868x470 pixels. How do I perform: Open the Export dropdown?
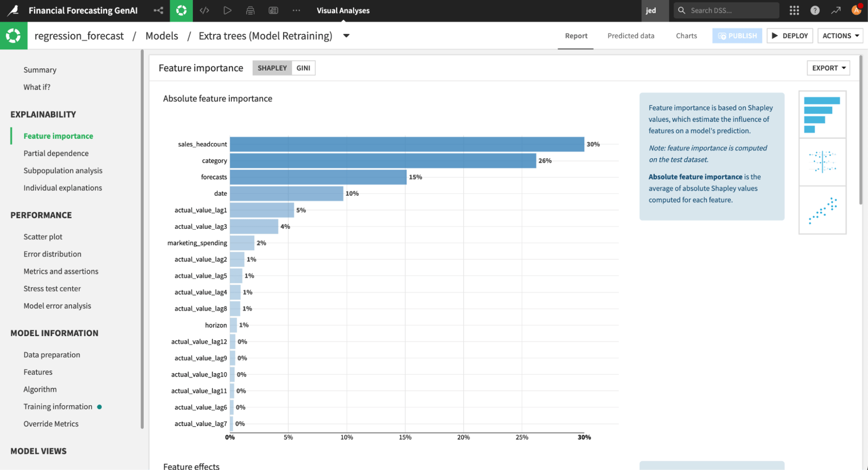828,68
